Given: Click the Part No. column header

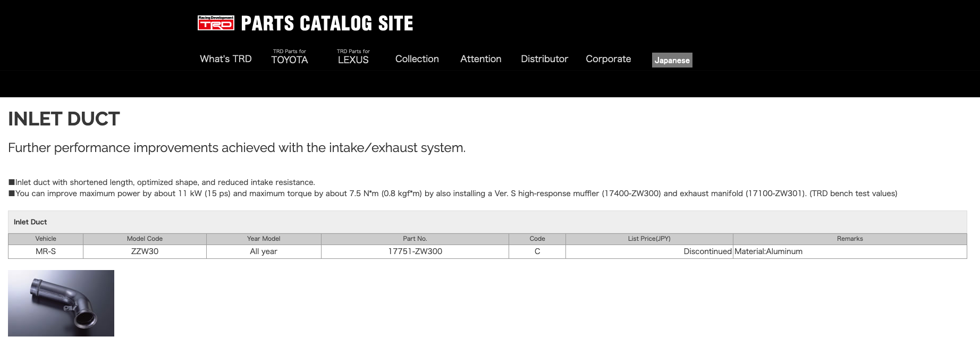Looking at the screenshot, I should click(x=415, y=239).
